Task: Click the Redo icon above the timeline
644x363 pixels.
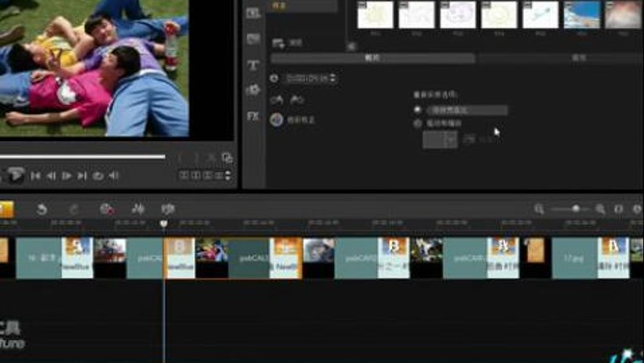Action: pyautogui.click(x=74, y=209)
